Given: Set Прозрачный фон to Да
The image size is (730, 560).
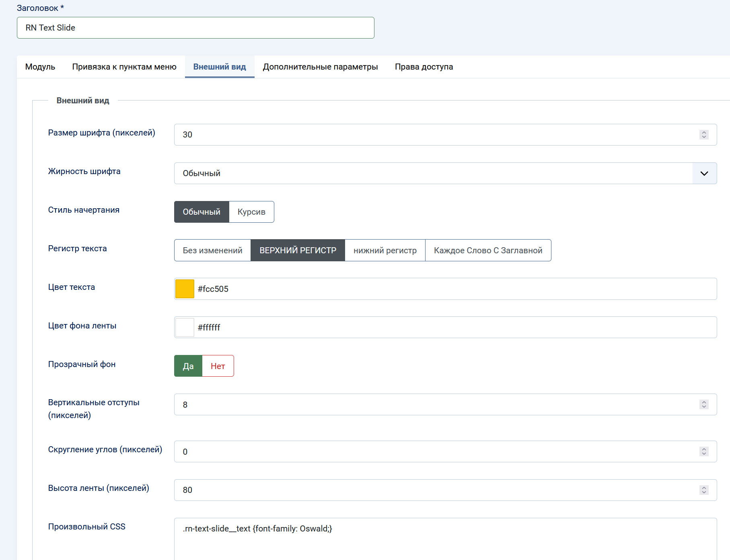Looking at the screenshot, I should 188,366.
